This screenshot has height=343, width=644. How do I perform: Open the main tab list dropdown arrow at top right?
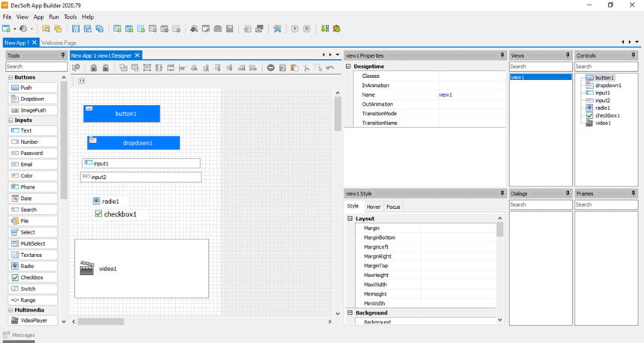637,42
